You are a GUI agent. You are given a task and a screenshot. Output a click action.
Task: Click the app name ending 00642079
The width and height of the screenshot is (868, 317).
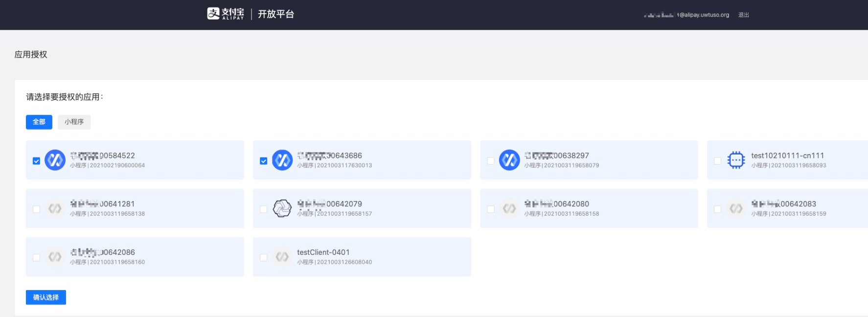330,204
